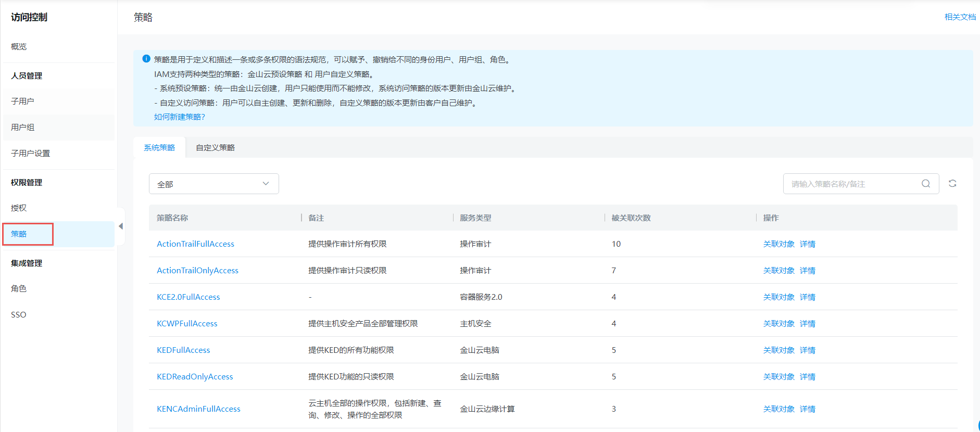The image size is (980, 432).
Task: Open 如何新建策略 help link
Action: pyautogui.click(x=179, y=117)
